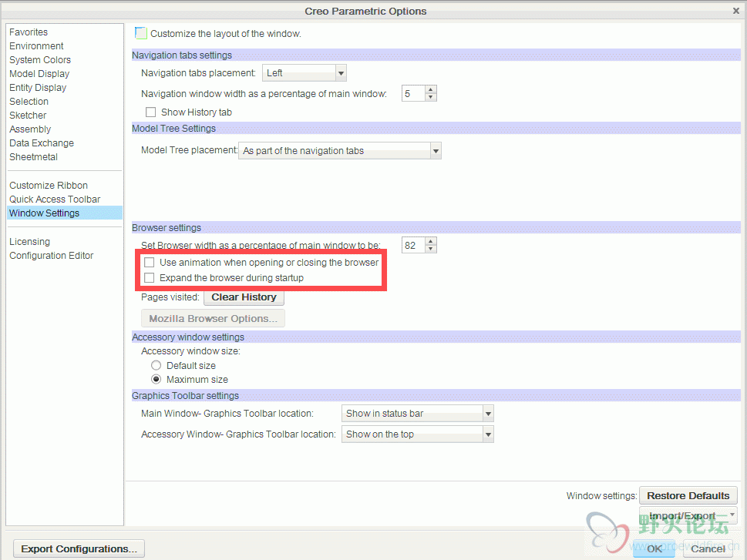Go to Model Display options

click(39, 73)
